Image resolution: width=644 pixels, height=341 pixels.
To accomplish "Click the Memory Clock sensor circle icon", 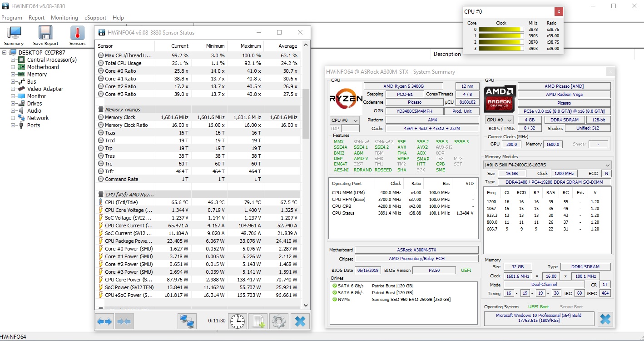I will (x=101, y=117).
